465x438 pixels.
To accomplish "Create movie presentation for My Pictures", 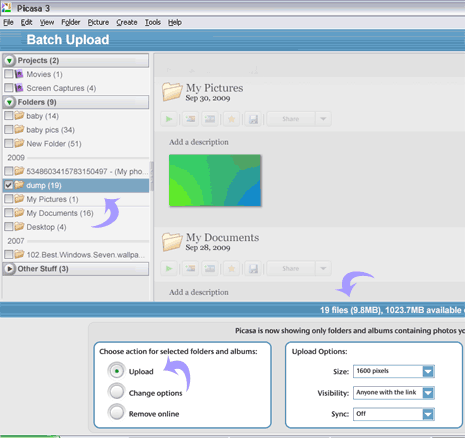I will tap(210, 119).
